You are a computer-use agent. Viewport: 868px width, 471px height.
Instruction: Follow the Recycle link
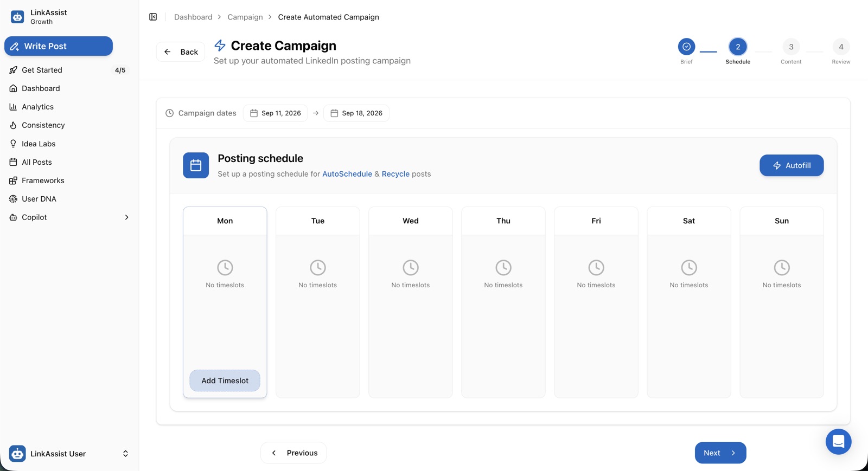[395, 174]
